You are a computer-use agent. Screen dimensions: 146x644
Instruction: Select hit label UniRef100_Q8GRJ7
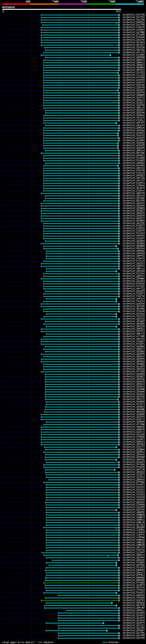point(134,349)
